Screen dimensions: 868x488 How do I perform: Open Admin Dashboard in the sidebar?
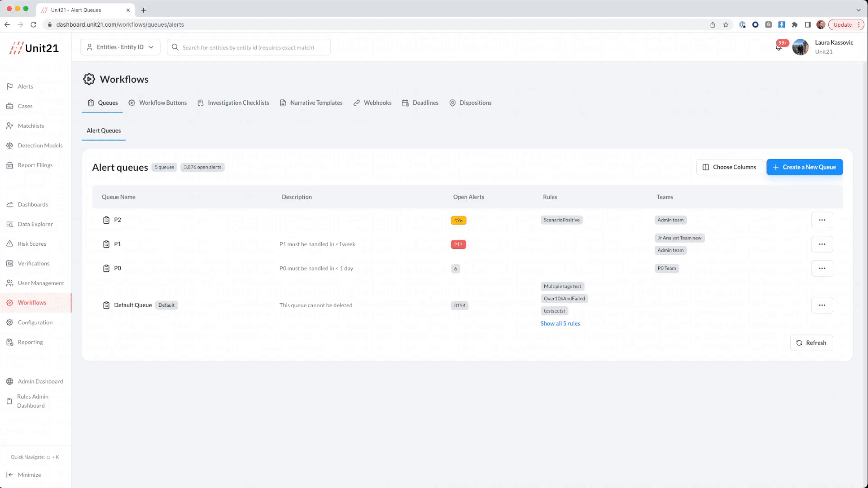40,381
